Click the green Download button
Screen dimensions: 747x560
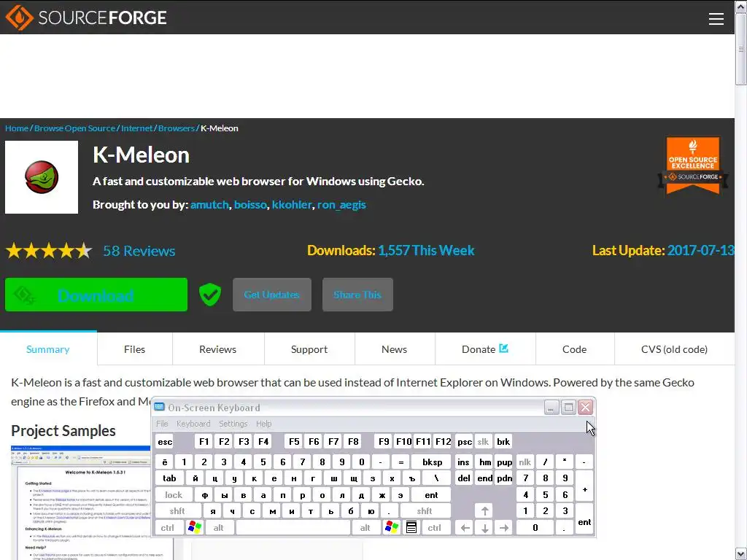(x=96, y=295)
